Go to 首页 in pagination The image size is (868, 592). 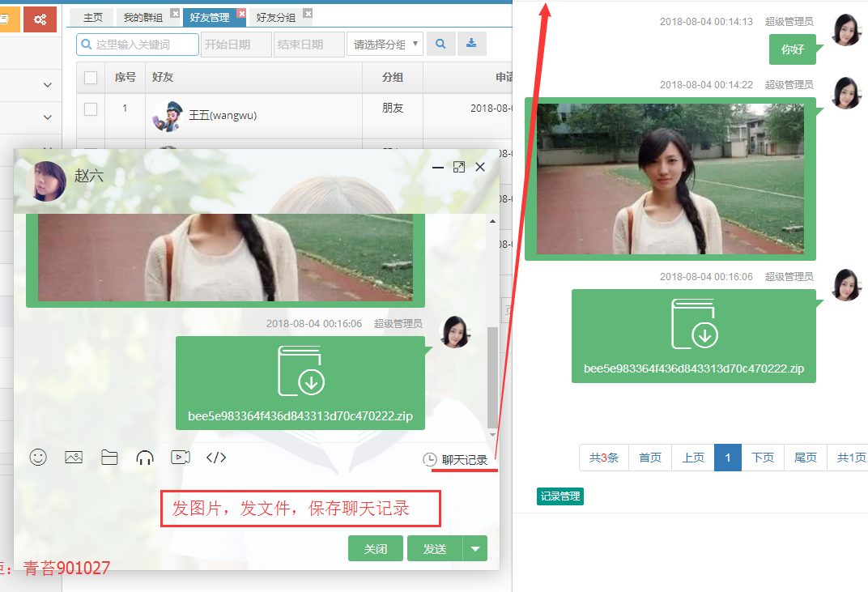650,458
